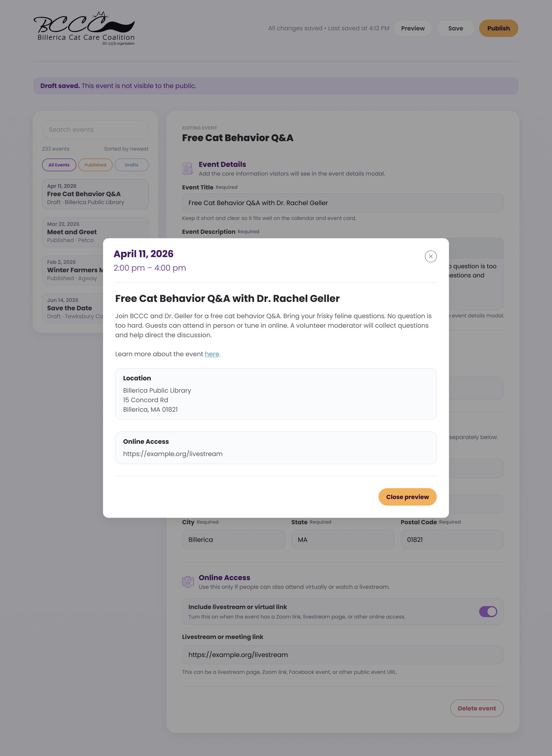Click the Online Access globe icon
Screen dimensions: 552x756
pyautogui.click(x=188, y=582)
